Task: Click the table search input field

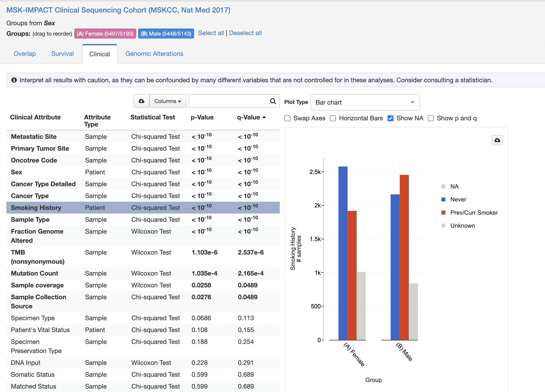Action: 229,101
